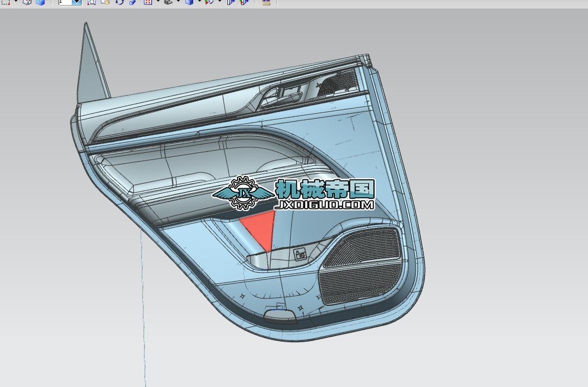Viewport: 588px width, 387px height.
Task: Click the yellow measure ruler icon
Action: click(x=266, y=2)
